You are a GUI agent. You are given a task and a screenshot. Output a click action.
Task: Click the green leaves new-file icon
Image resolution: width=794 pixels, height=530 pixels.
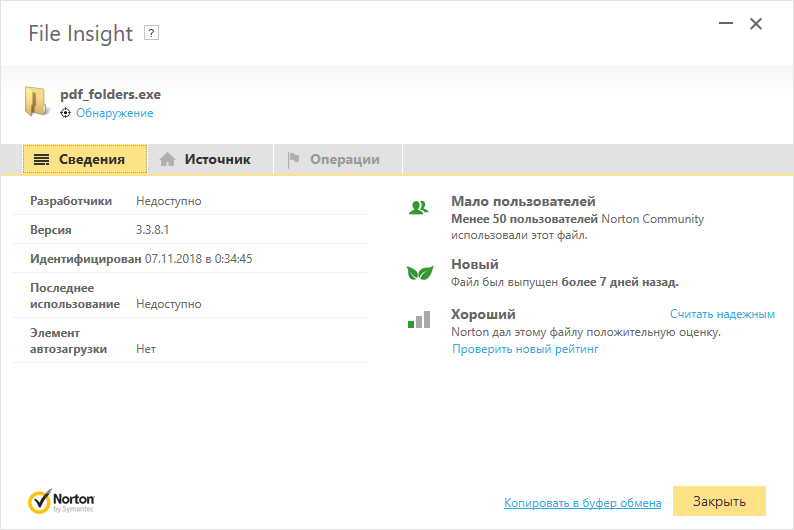click(420, 273)
